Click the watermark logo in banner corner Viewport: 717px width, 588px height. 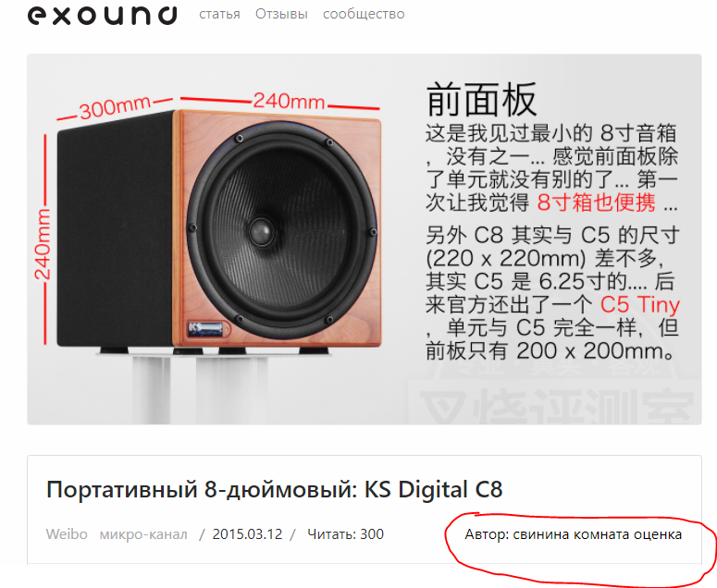coord(556,395)
